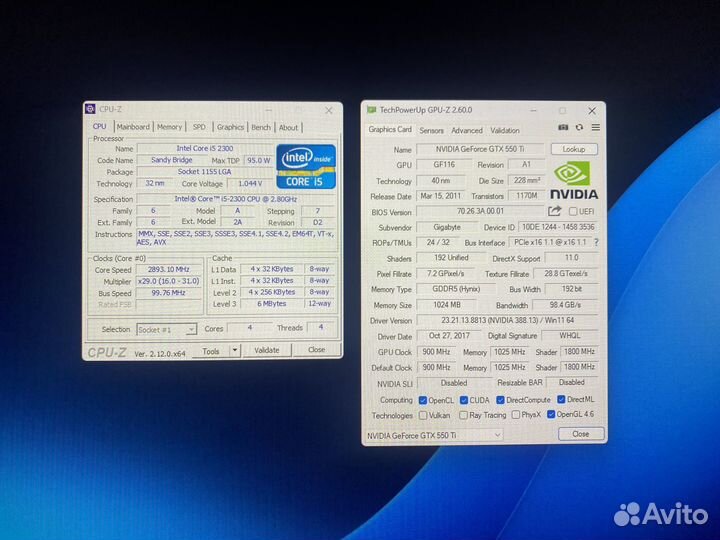Toggle the OpenGL 4.6 checkbox
720x540 pixels.
pyautogui.click(x=551, y=414)
